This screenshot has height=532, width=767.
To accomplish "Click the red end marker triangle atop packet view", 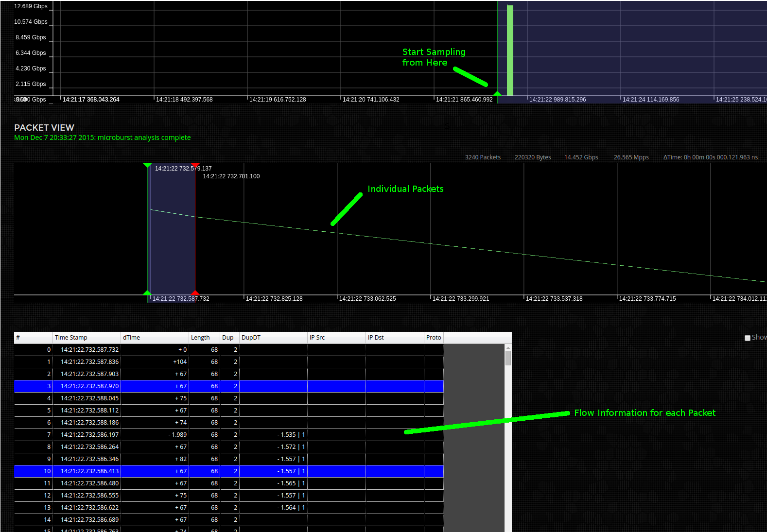I will [195, 165].
